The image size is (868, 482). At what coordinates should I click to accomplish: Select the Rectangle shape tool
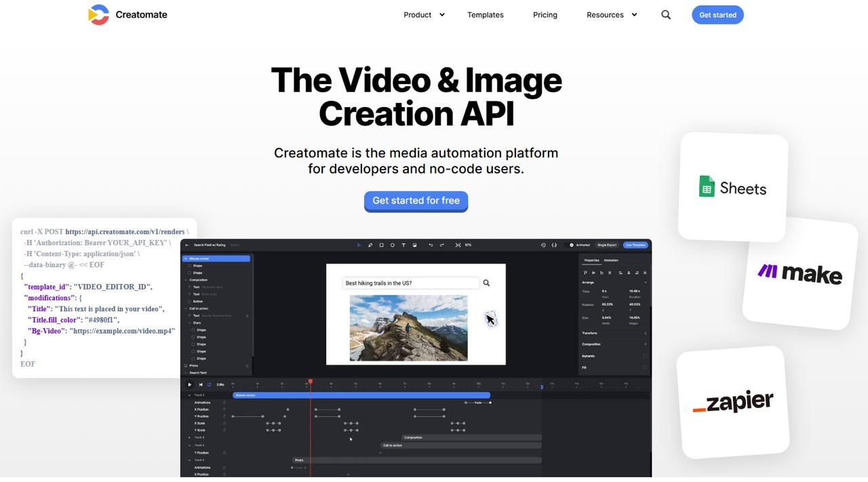[381, 245]
